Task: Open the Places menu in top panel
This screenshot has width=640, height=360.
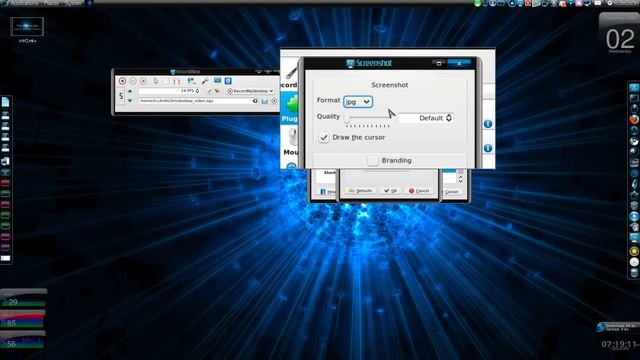Action: click(51, 3)
